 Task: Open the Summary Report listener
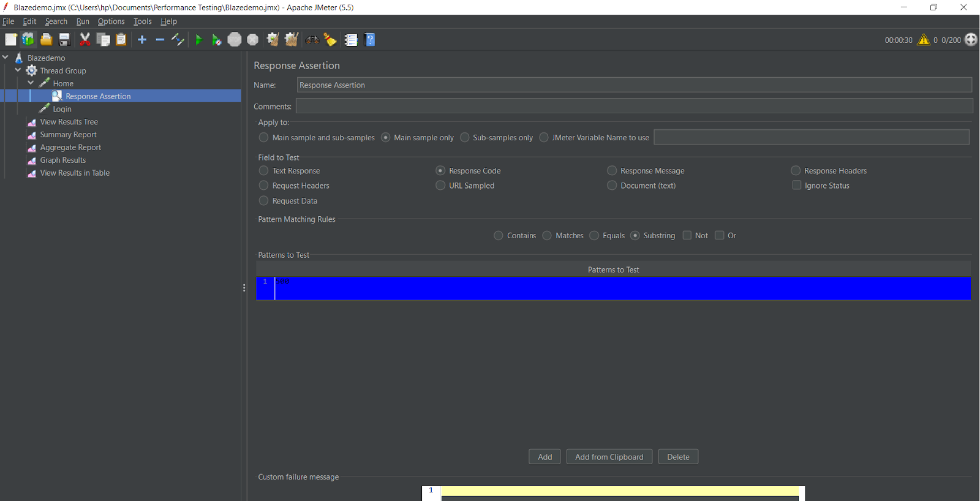point(68,135)
